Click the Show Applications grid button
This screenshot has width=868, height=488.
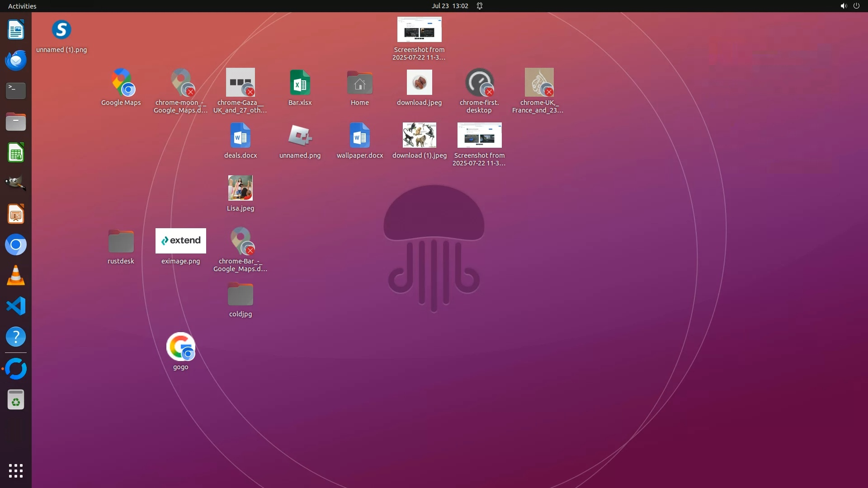pyautogui.click(x=16, y=471)
